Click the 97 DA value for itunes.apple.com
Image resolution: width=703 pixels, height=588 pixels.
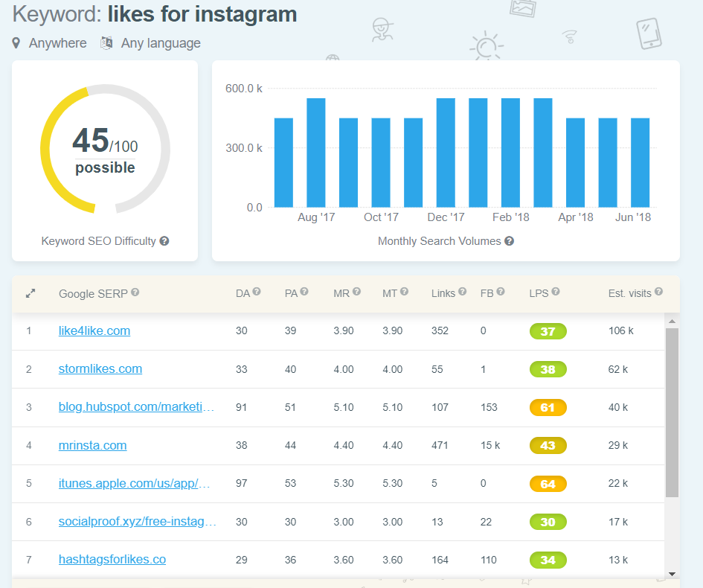242,484
